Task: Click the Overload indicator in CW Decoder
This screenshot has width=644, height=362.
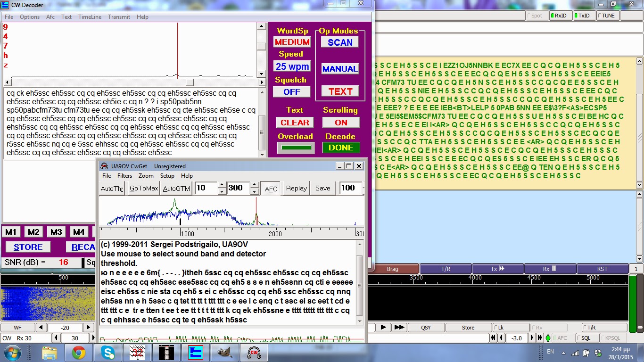Action: 296,147
